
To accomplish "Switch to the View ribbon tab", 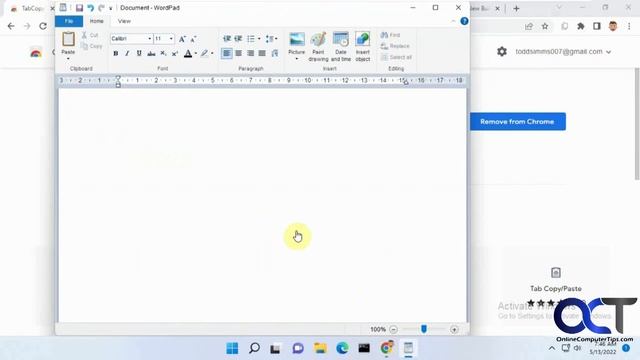I will coord(124,21).
